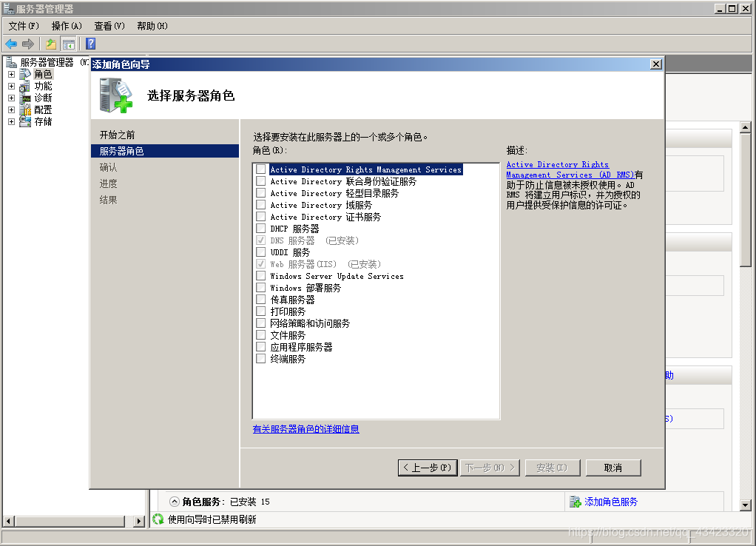Check Active Directory 域服务 role

[x=261, y=204]
